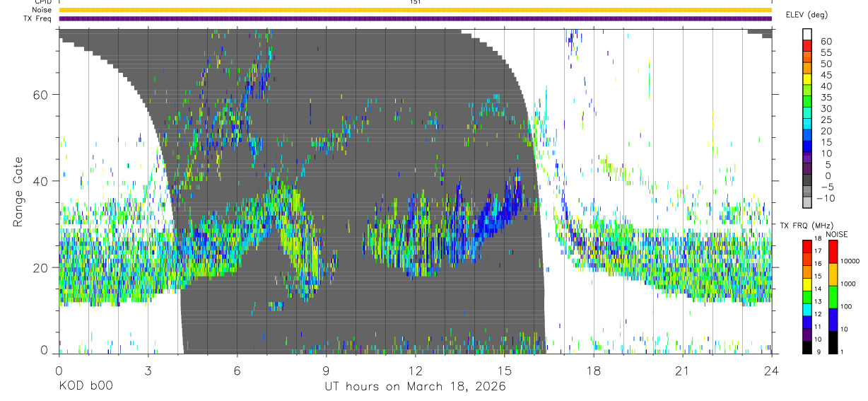Select the yellow 40–45 segment of ELEV colorbar

pyautogui.click(x=807, y=80)
